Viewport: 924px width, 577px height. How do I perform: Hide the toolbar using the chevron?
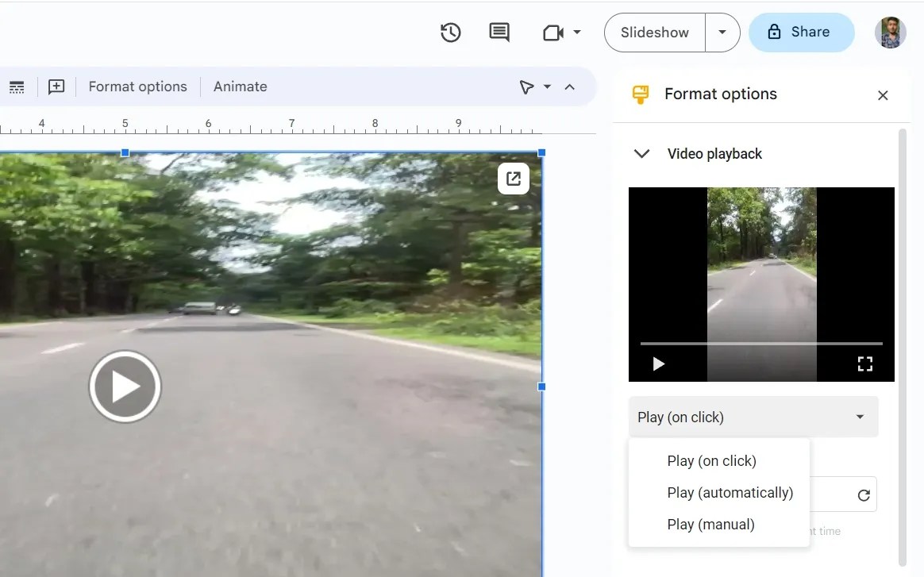(570, 87)
